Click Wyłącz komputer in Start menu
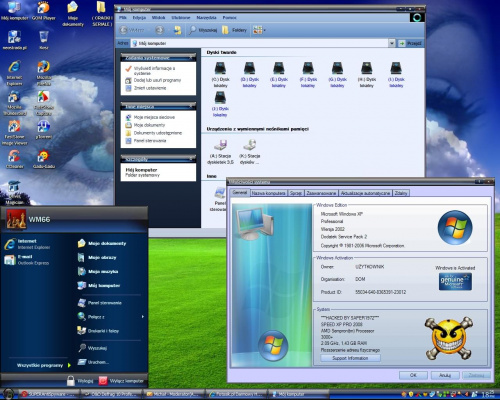Image resolution: width=500 pixels, height=400 pixels. pos(121,381)
